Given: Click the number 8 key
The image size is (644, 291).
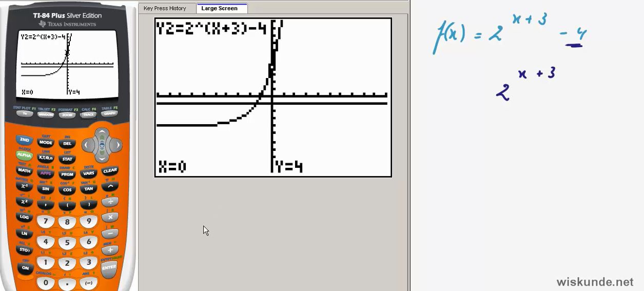Looking at the screenshot, I should (67, 223).
